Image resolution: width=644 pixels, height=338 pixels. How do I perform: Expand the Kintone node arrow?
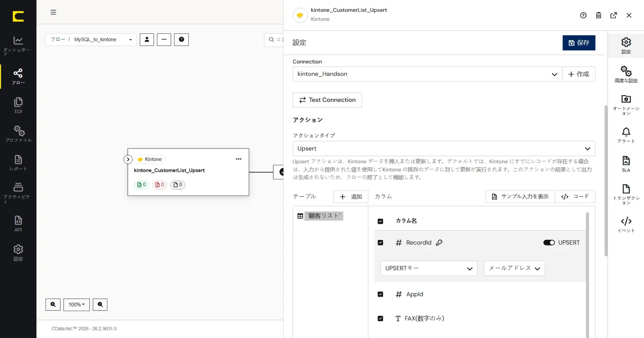point(128,160)
